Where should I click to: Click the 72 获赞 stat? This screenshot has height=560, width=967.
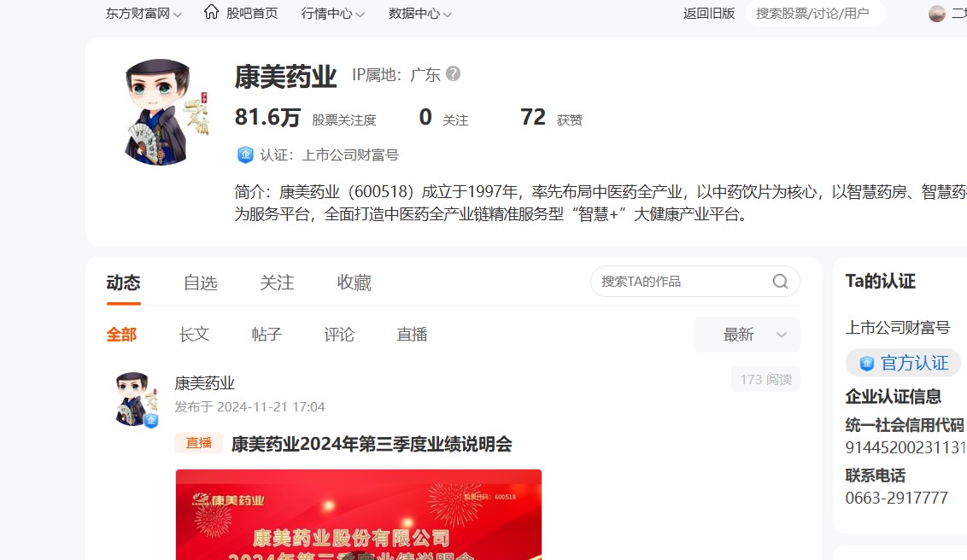[551, 117]
